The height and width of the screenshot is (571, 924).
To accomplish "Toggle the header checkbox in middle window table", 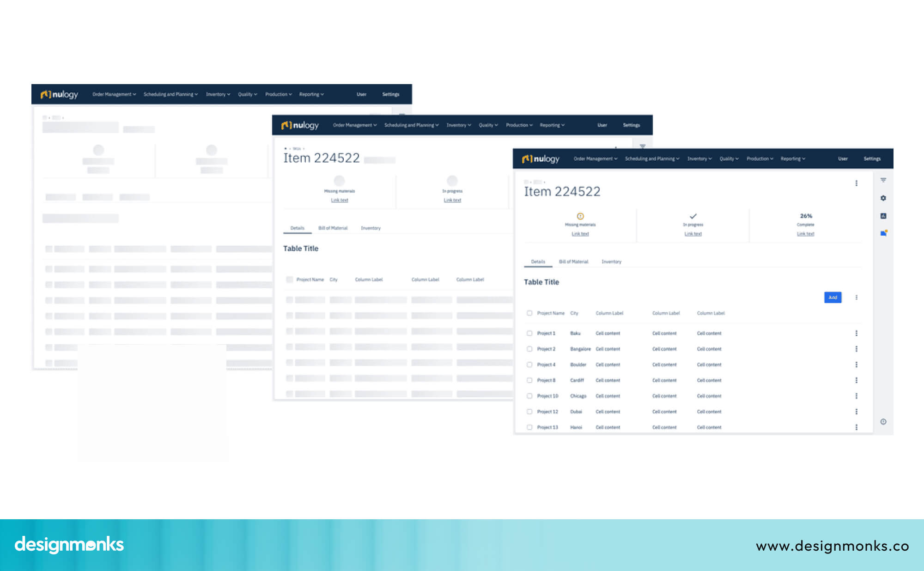I will (289, 279).
